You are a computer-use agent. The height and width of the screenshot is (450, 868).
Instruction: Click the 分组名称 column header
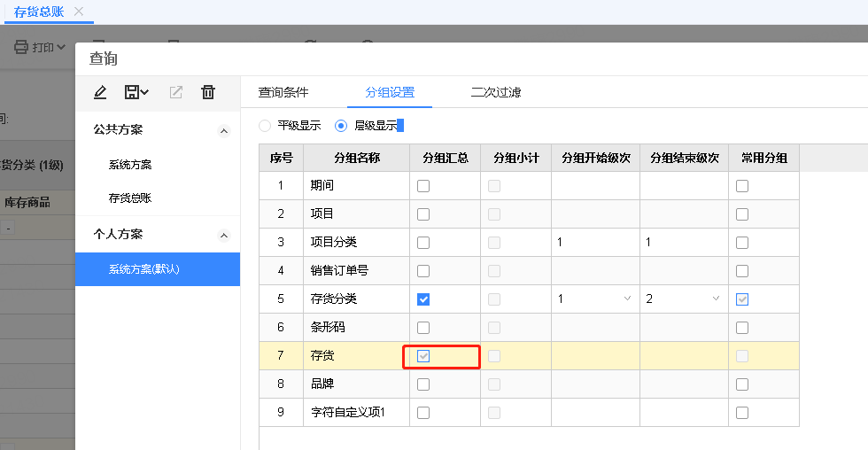(x=356, y=158)
